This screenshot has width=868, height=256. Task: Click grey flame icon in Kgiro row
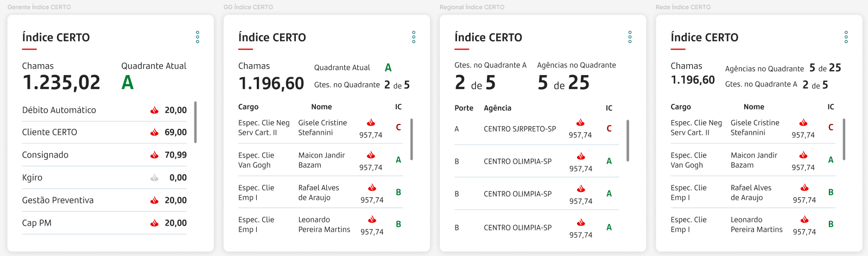pyautogui.click(x=154, y=177)
